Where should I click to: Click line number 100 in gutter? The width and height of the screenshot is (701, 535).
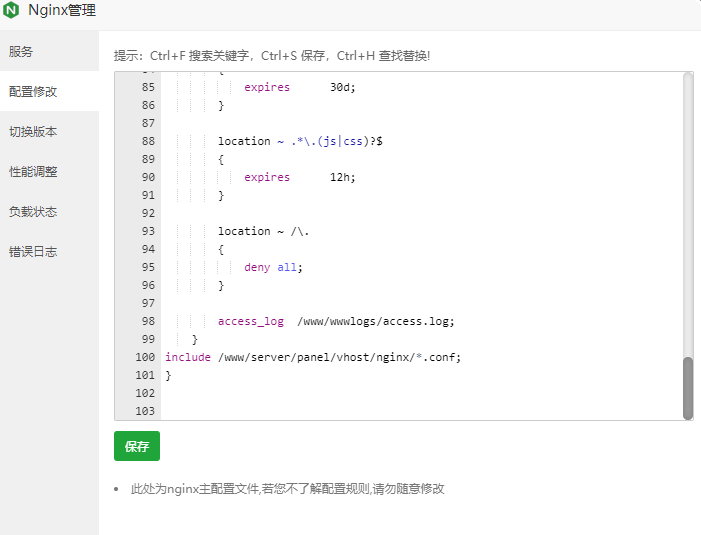point(145,357)
